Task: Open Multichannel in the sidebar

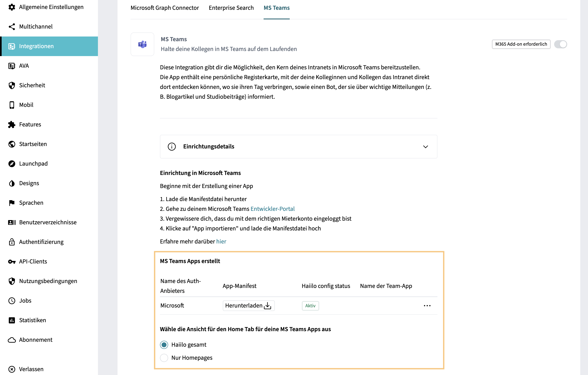Action: (49, 27)
